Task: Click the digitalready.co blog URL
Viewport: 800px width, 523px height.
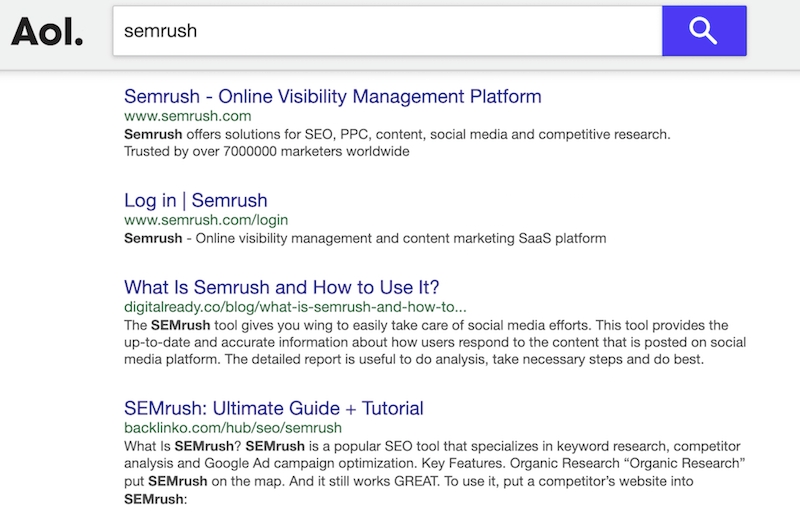Action: coord(294,306)
